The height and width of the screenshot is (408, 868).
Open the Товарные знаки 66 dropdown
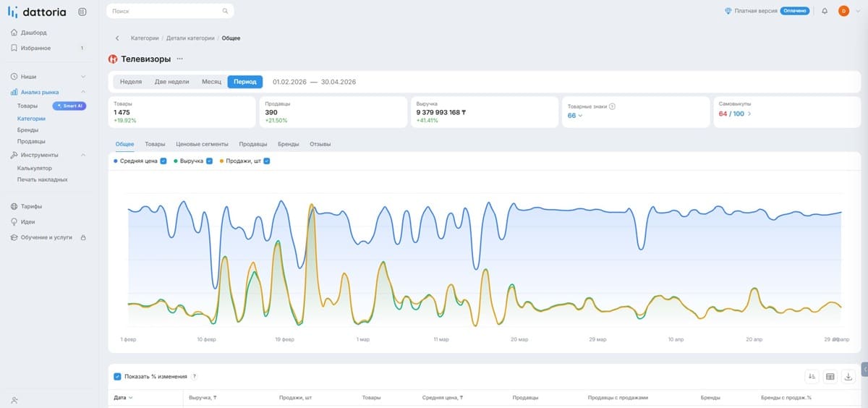tap(575, 116)
